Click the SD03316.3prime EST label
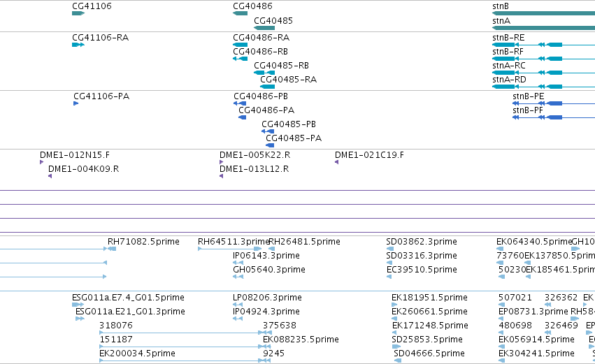Screen dimensions: 595x364 coord(422,256)
